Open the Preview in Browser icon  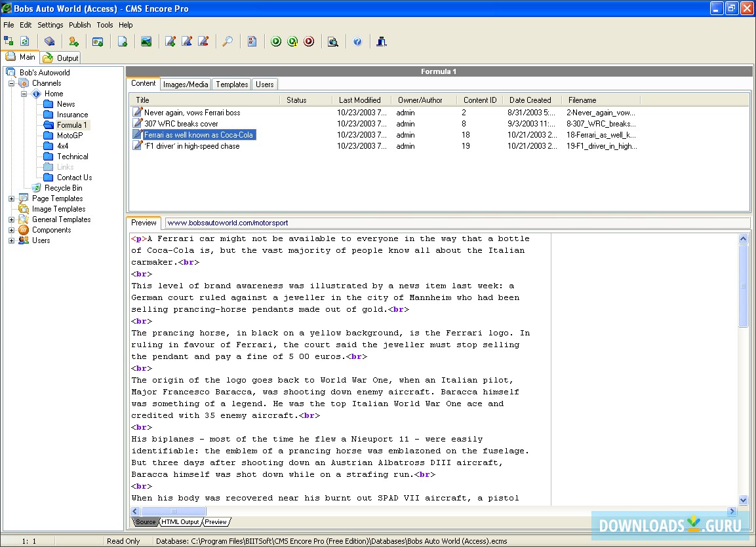point(333,41)
